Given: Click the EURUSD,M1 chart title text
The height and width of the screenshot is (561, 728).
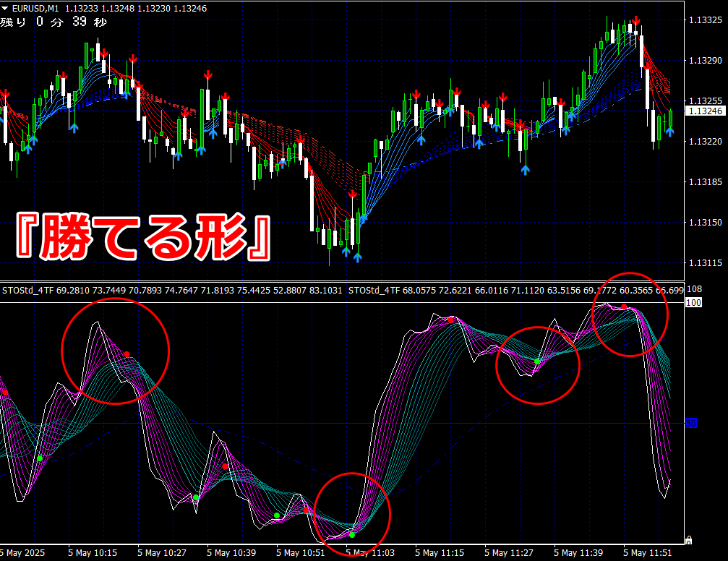Looking at the screenshot, I should point(35,9).
